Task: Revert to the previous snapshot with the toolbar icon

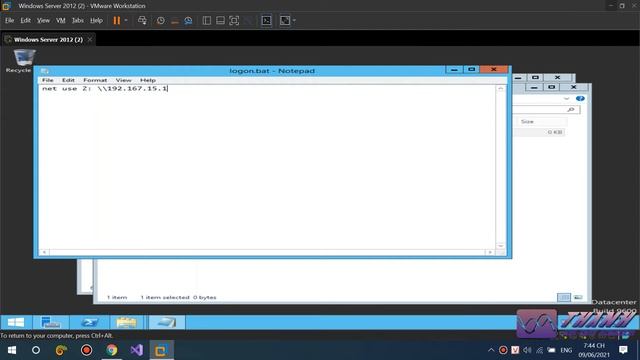Action: 175,20
